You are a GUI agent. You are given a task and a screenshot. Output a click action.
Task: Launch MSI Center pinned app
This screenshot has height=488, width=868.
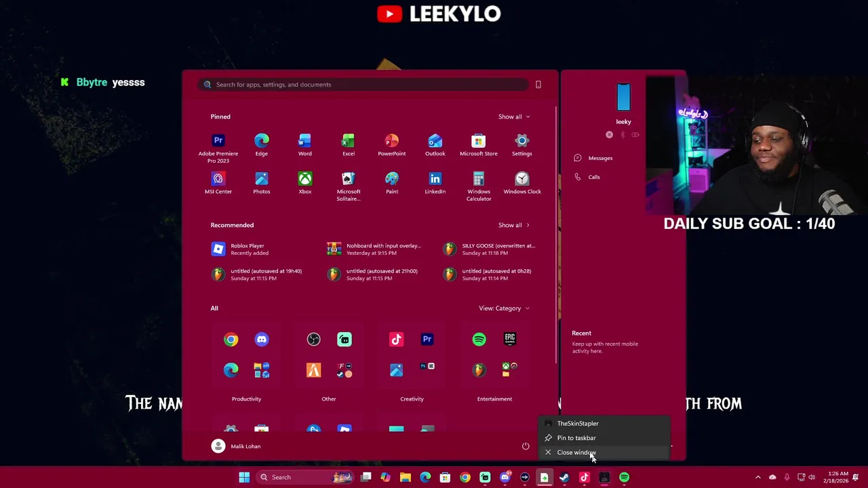218,183
